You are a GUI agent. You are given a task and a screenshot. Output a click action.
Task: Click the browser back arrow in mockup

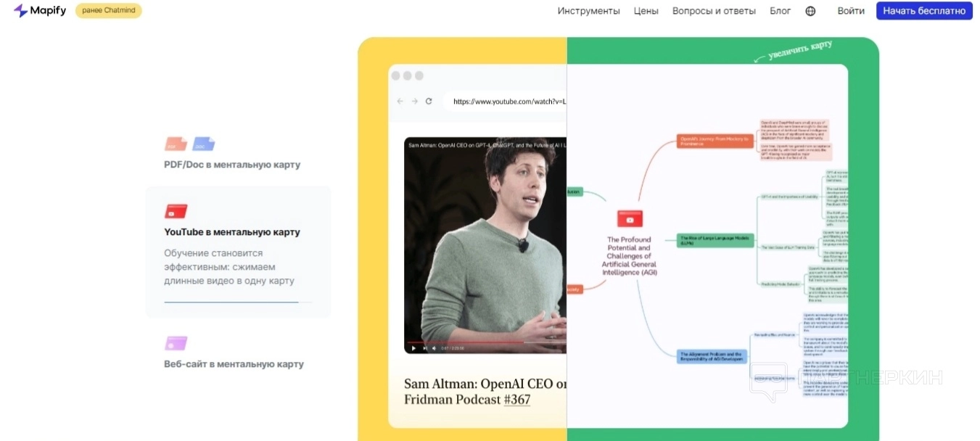(400, 101)
